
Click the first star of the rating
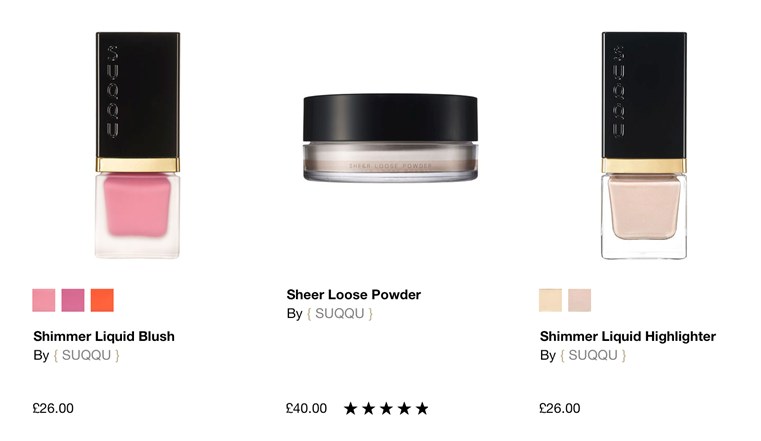click(x=350, y=408)
